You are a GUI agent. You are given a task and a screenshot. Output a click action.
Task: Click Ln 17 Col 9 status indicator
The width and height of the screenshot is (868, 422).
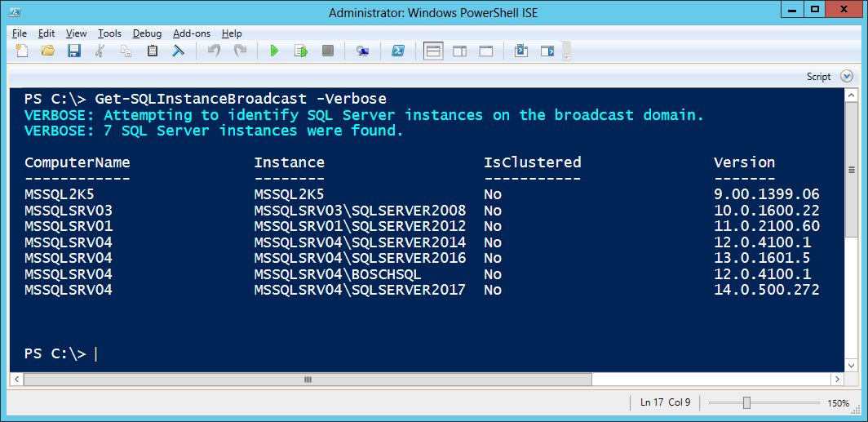666,402
